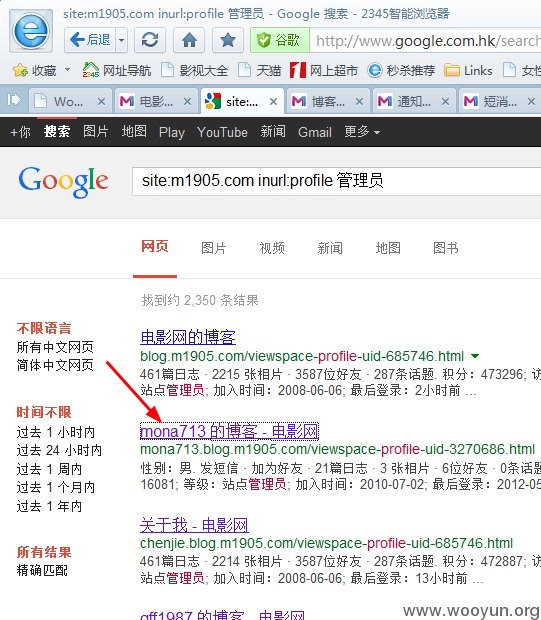
Task: Close the Wo... tab
Action: [x=101, y=102]
